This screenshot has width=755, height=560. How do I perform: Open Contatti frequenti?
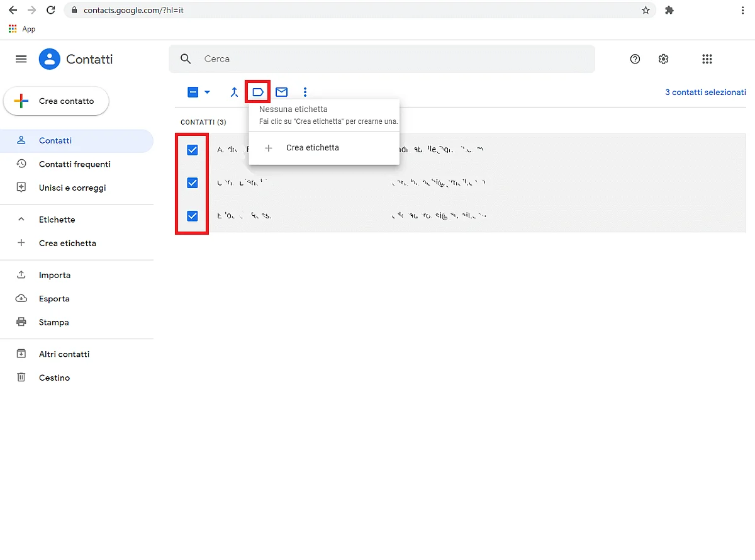(x=77, y=164)
